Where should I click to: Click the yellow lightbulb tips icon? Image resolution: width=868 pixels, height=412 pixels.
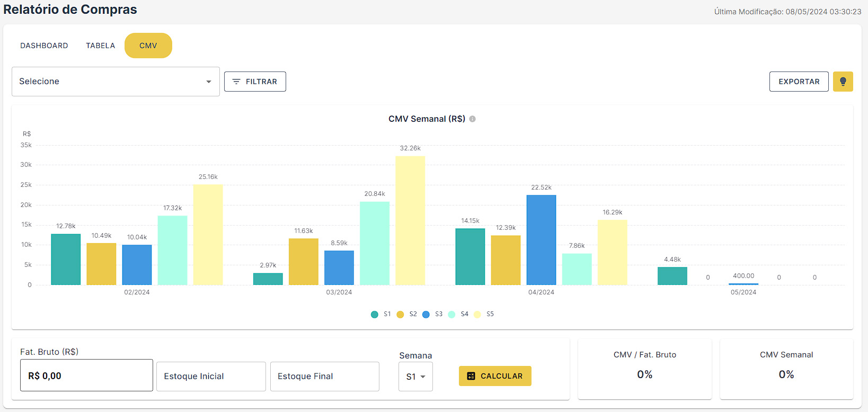[x=843, y=82]
